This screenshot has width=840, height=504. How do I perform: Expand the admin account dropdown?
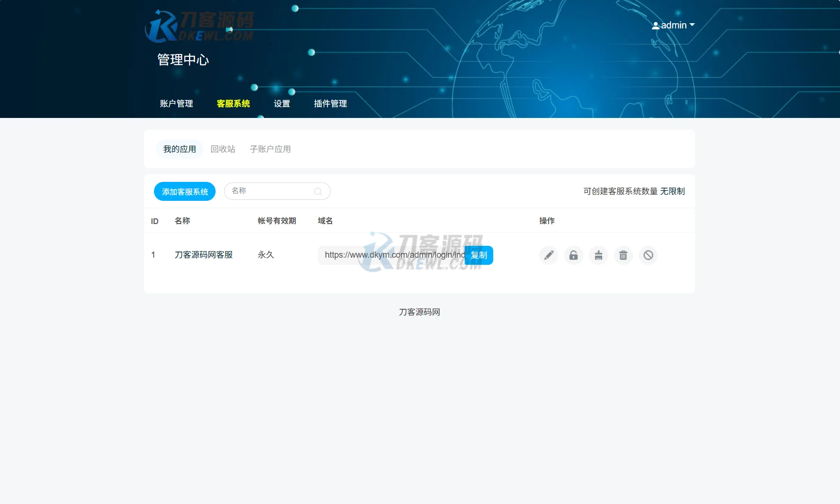tap(693, 26)
